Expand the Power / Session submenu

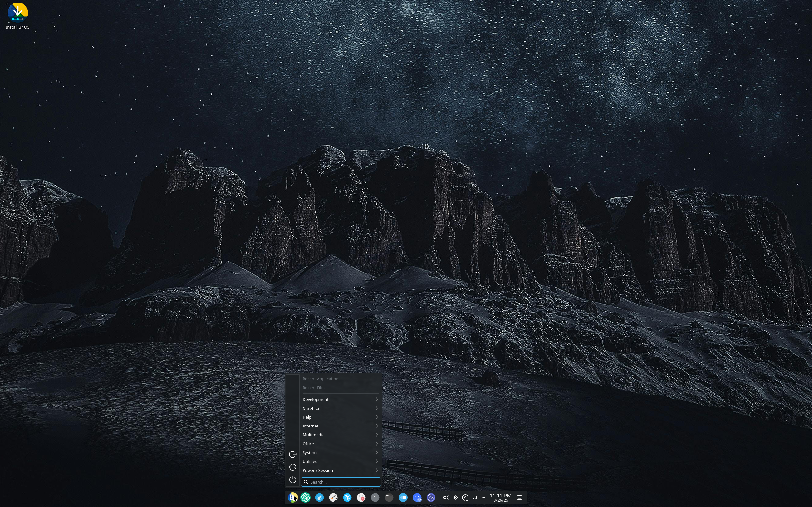coord(377,470)
